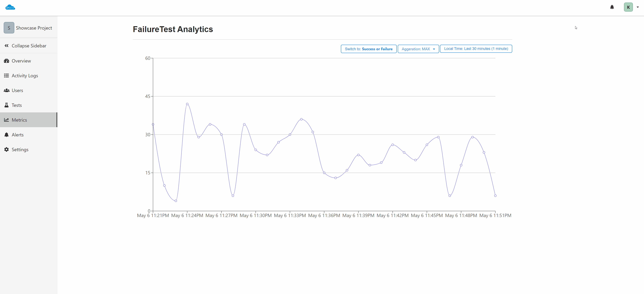The height and width of the screenshot is (294, 644).
Task: Open the notifications bell icon
Action: [612, 7]
